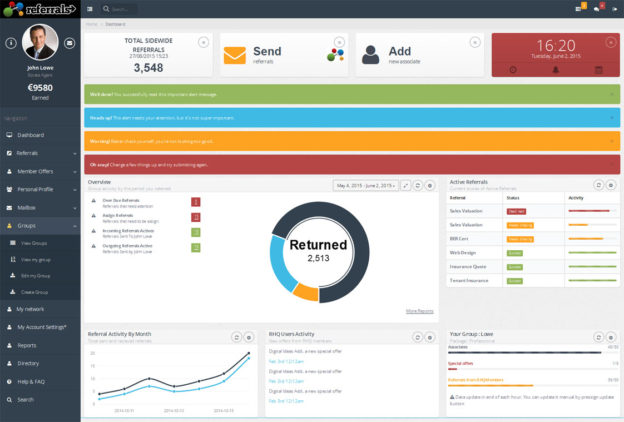Click the hamburger menu toggle in top bar

point(90,8)
